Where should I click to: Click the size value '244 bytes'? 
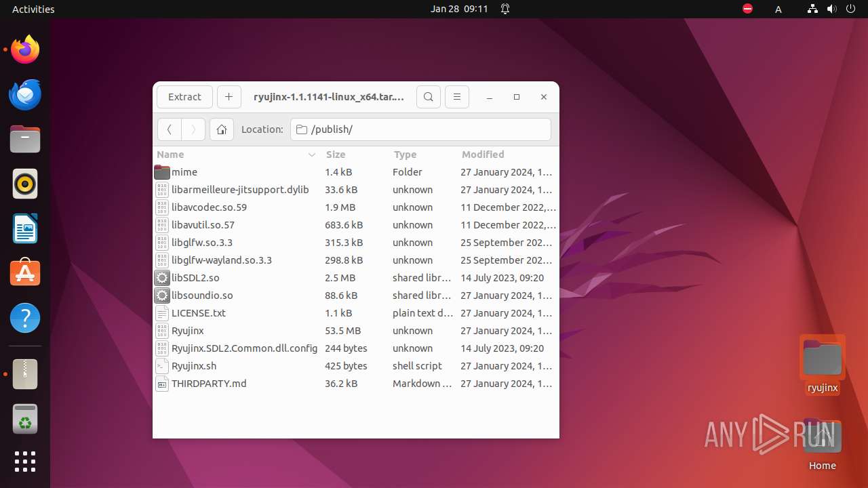point(346,348)
